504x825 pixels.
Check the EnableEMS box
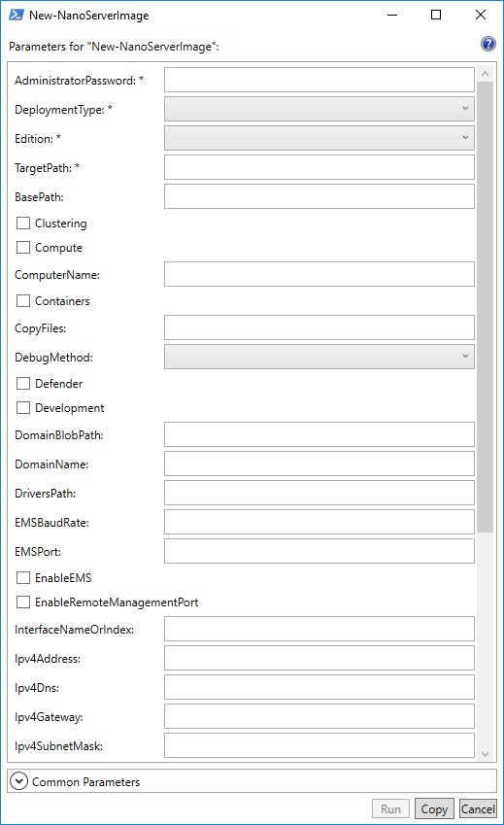pos(23,578)
